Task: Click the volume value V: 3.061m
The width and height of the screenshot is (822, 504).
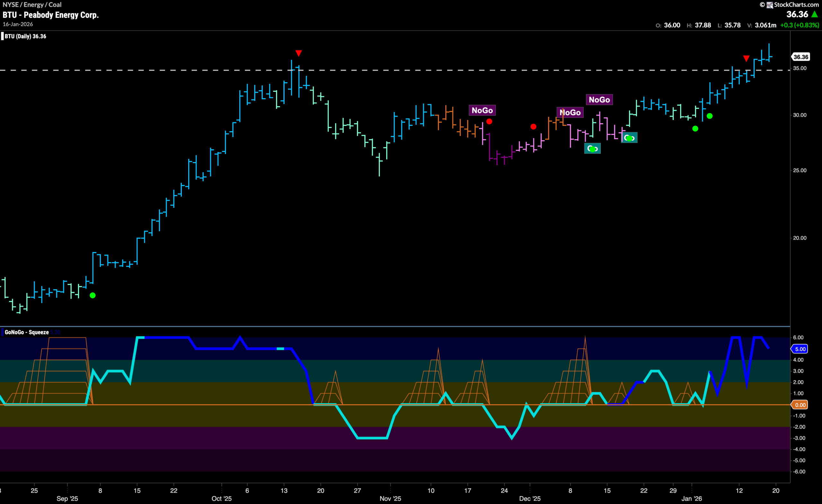Action: (x=762, y=25)
